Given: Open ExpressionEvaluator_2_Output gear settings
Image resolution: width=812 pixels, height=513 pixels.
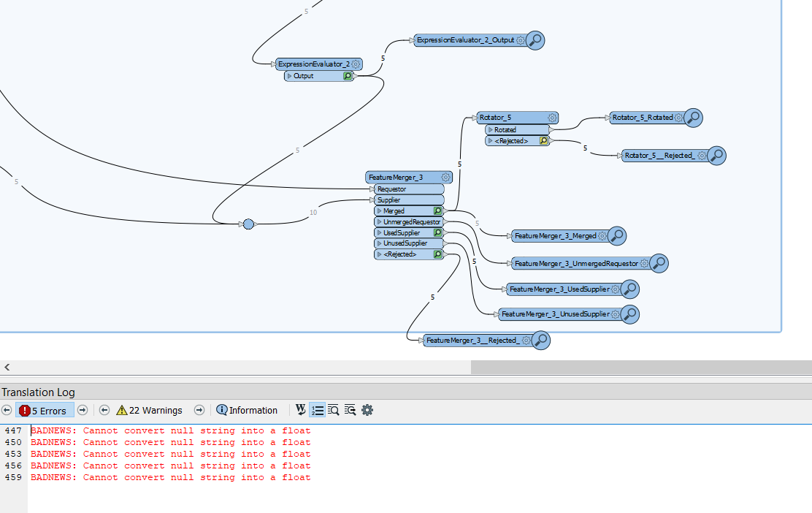Looking at the screenshot, I should tap(521, 40).
